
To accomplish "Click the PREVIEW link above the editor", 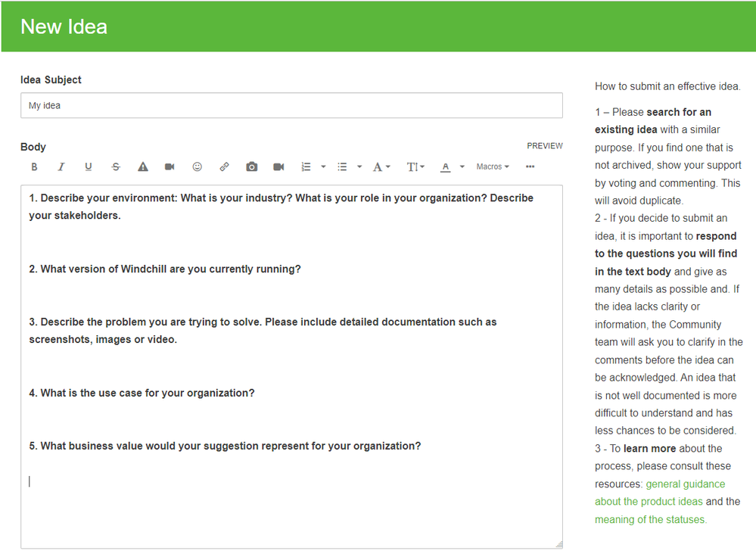I will [x=545, y=145].
